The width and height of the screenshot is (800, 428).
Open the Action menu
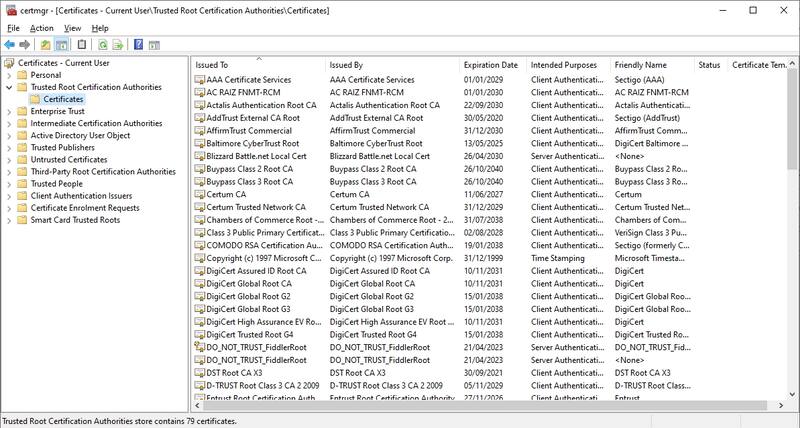click(x=41, y=28)
